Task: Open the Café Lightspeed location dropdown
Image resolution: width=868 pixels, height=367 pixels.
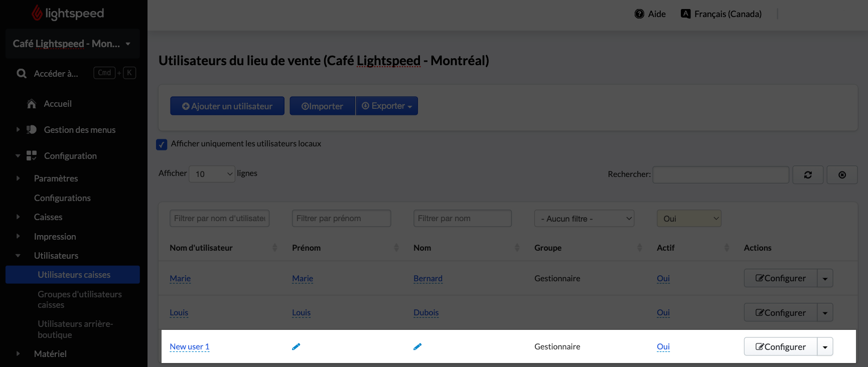Action: point(72,44)
